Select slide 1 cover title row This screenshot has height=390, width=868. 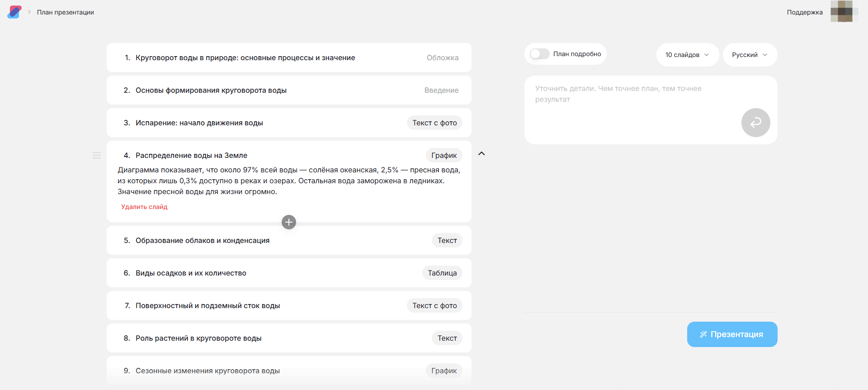(245, 57)
